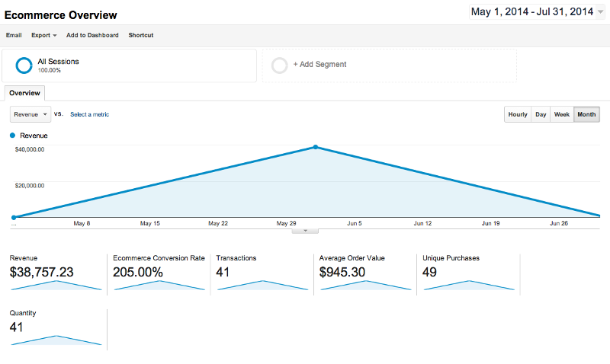
Task: Click the Add Segment empty circle icon
Action: coord(279,65)
